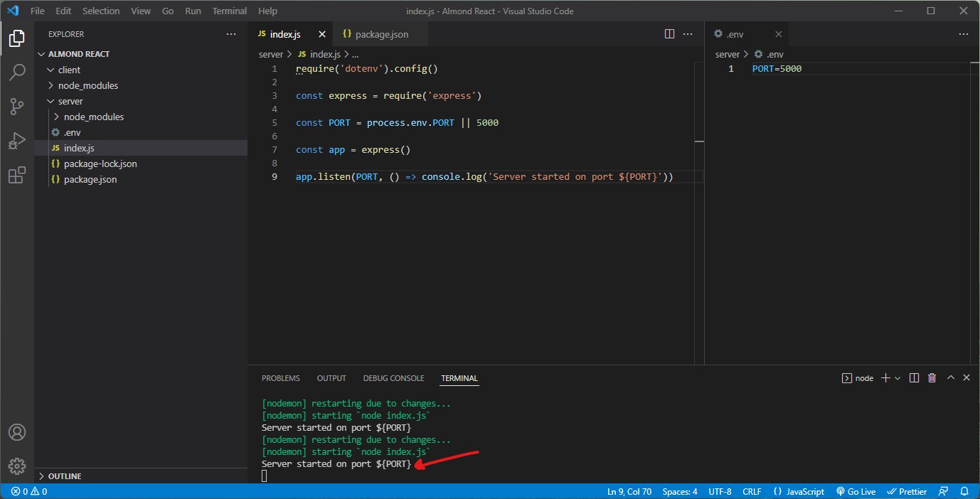Viewport: 980px width, 499px height.
Task: Place cursor on PORT=5000 line in .env
Action: click(x=777, y=69)
